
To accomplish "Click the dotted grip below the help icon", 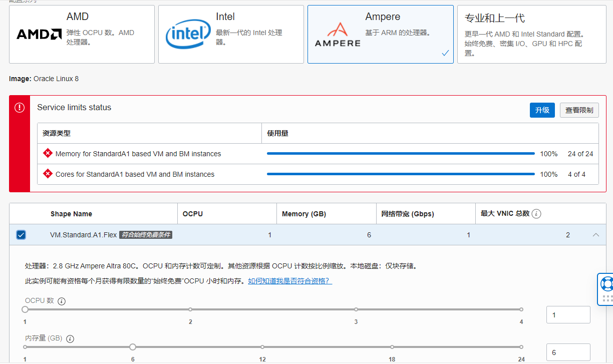I will [607, 299].
